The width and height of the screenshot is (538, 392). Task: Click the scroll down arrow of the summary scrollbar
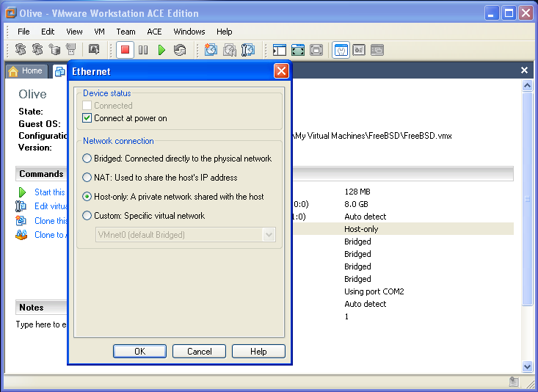click(528, 366)
